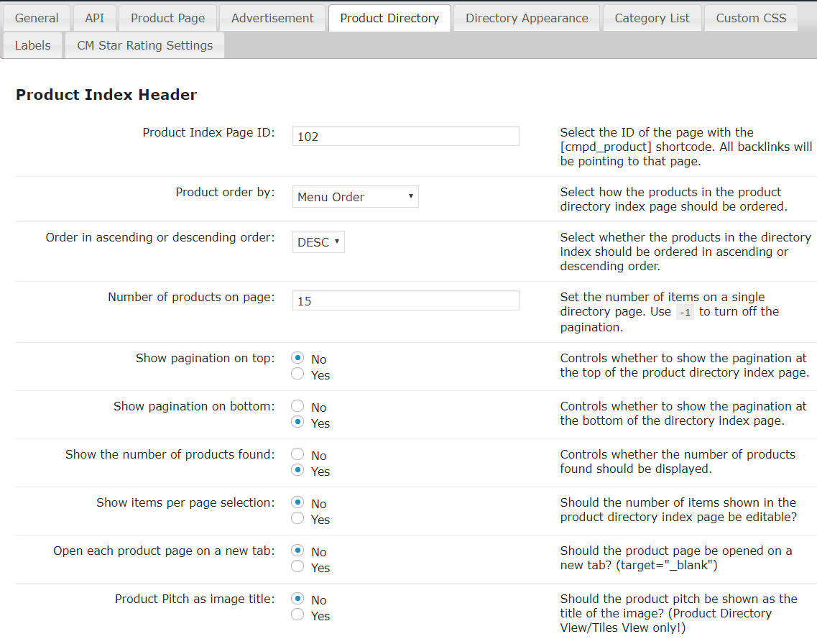This screenshot has width=817, height=644.
Task: Select No for pagination on bottom
Action: (297, 407)
